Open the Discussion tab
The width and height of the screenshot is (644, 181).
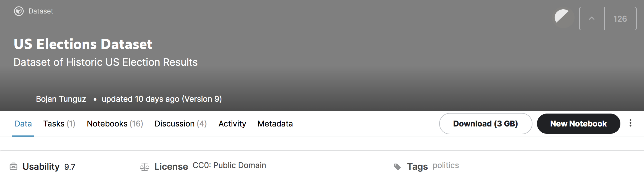[180, 124]
